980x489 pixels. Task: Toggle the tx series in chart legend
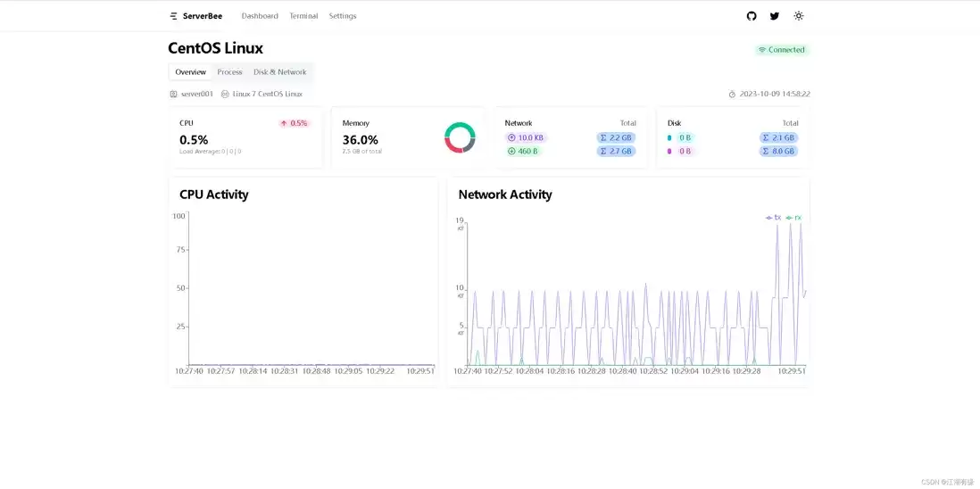[x=774, y=218]
